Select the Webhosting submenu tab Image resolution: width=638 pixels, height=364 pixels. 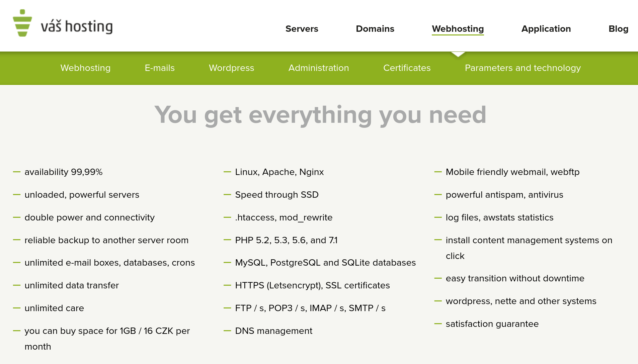point(85,68)
